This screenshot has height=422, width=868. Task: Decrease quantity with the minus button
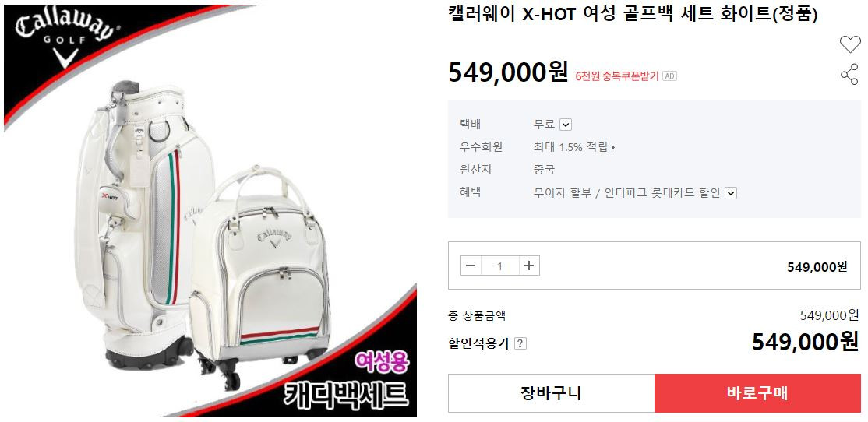pos(471,266)
